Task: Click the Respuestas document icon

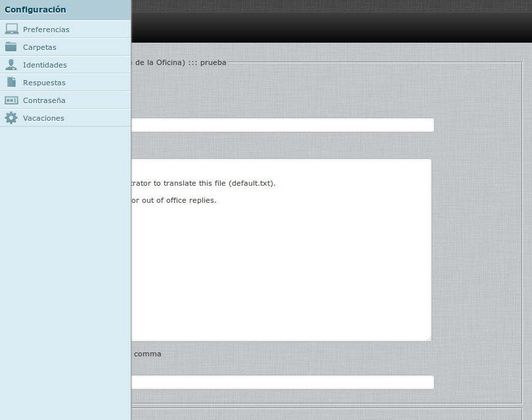Action: (x=12, y=82)
